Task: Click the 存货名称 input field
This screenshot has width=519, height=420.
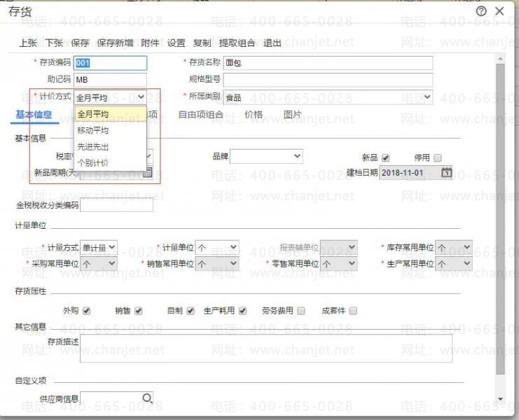Action: click(x=328, y=63)
